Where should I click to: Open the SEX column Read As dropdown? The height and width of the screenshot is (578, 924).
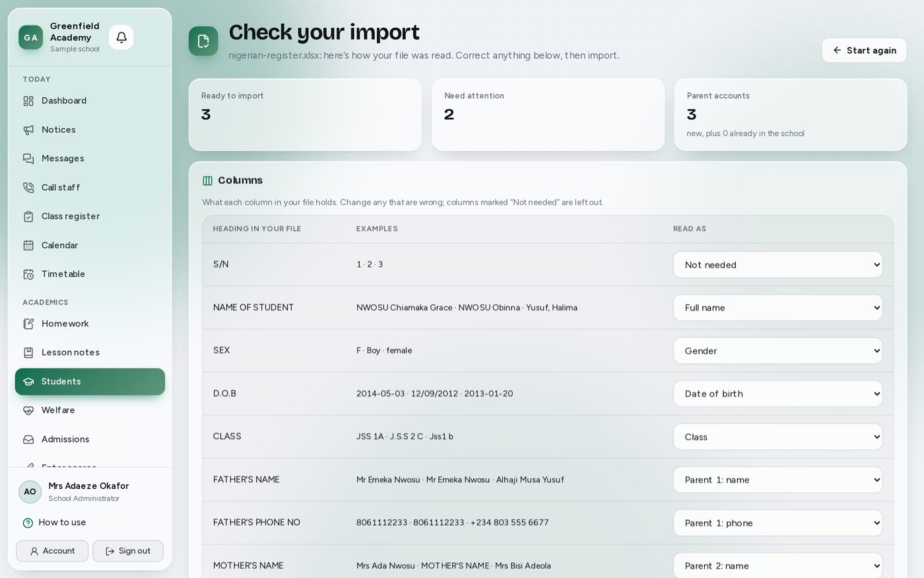click(x=777, y=351)
